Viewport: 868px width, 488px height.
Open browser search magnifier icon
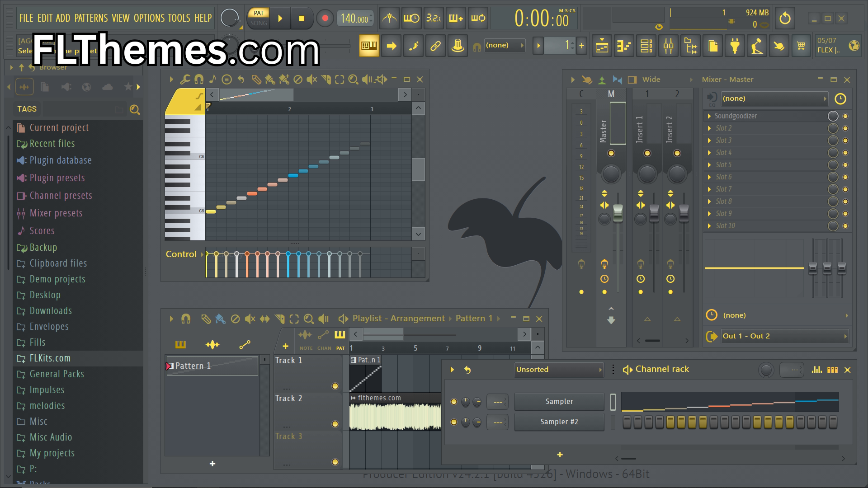[134, 109]
